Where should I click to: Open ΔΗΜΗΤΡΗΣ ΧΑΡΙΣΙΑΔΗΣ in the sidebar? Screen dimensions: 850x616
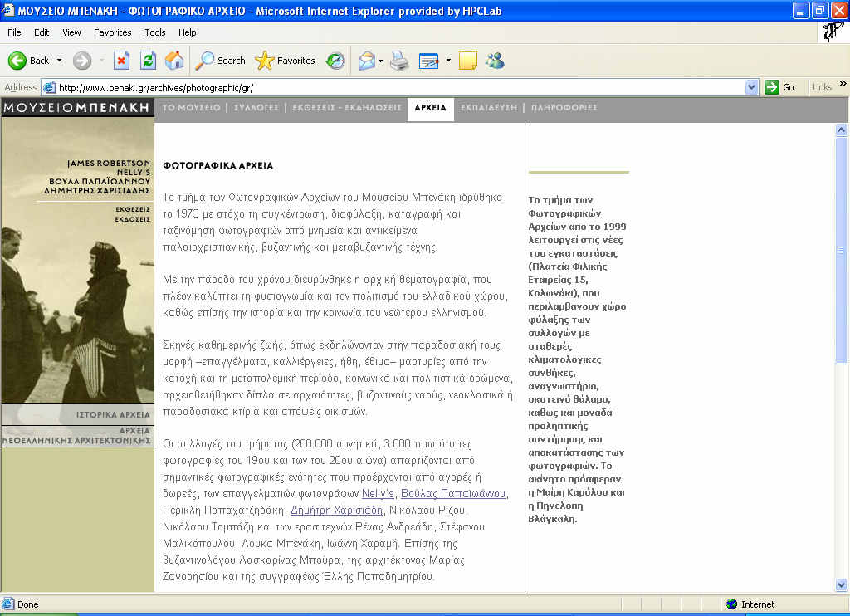tap(97, 191)
